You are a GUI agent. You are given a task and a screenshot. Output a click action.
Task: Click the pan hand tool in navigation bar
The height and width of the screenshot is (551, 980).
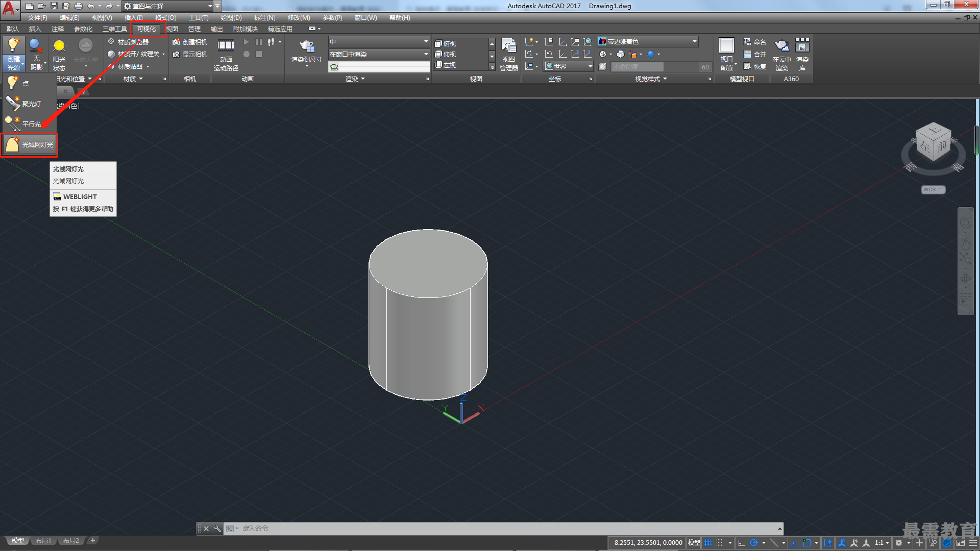965,244
